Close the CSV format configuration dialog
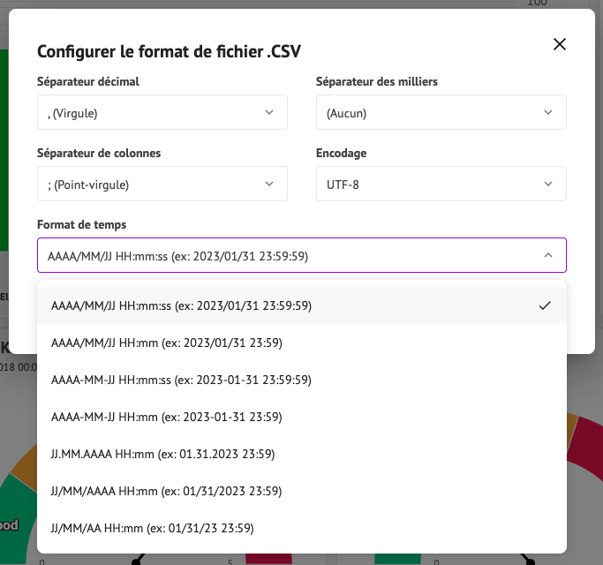The image size is (603, 565). (559, 44)
